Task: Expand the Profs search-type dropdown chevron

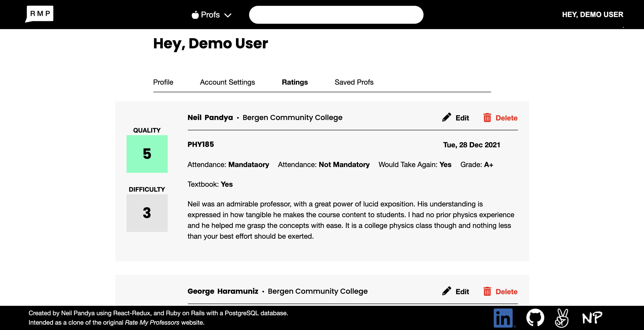Action: (228, 15)
